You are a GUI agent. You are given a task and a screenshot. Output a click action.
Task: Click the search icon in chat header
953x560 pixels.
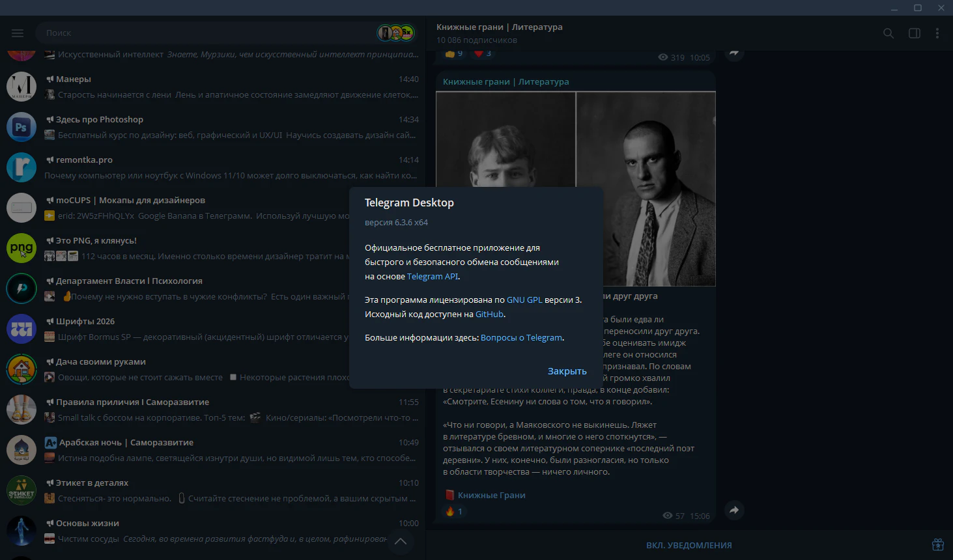tap(888, 33)
